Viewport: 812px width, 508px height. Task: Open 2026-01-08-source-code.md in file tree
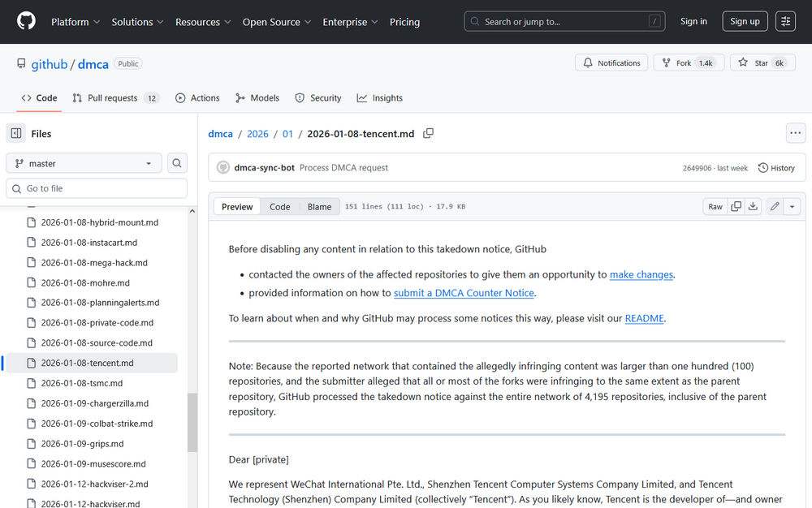[97, 343]
